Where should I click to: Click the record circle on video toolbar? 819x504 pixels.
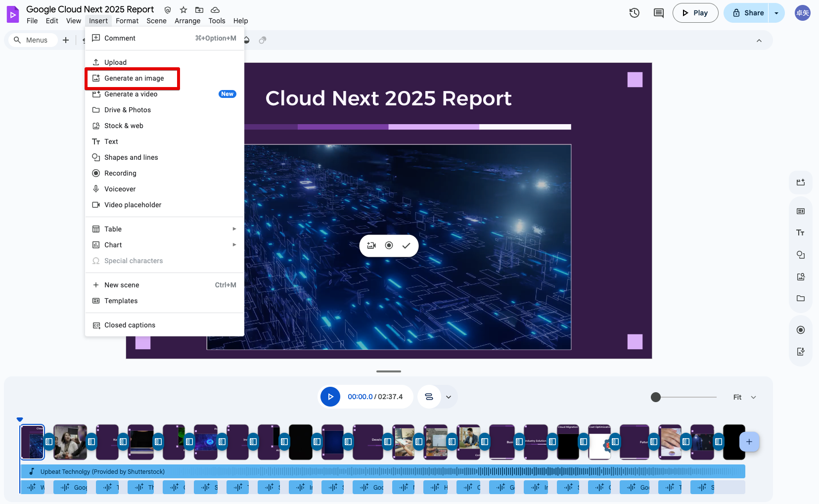[389, 246]
